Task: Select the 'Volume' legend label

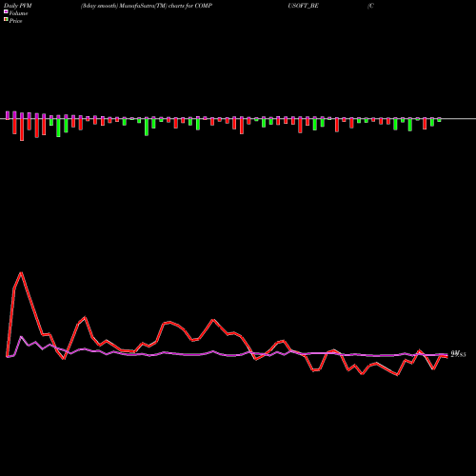Action: coord(18,13)
